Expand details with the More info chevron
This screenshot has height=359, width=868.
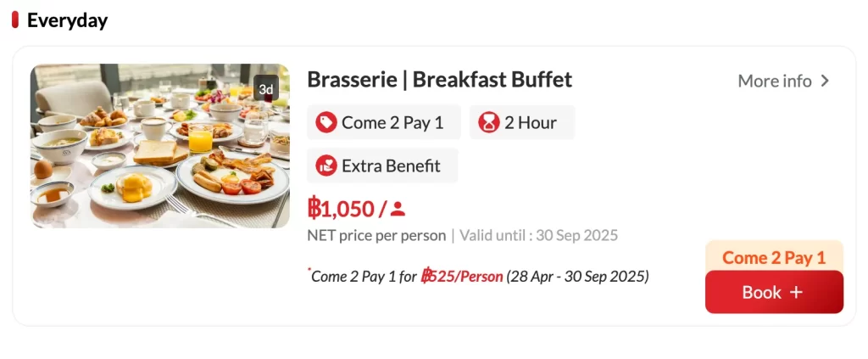825,81
